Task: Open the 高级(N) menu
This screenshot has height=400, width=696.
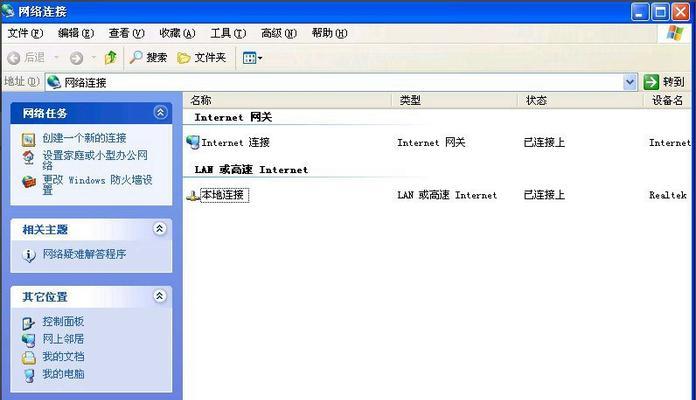Action: [x=279, y=33]
